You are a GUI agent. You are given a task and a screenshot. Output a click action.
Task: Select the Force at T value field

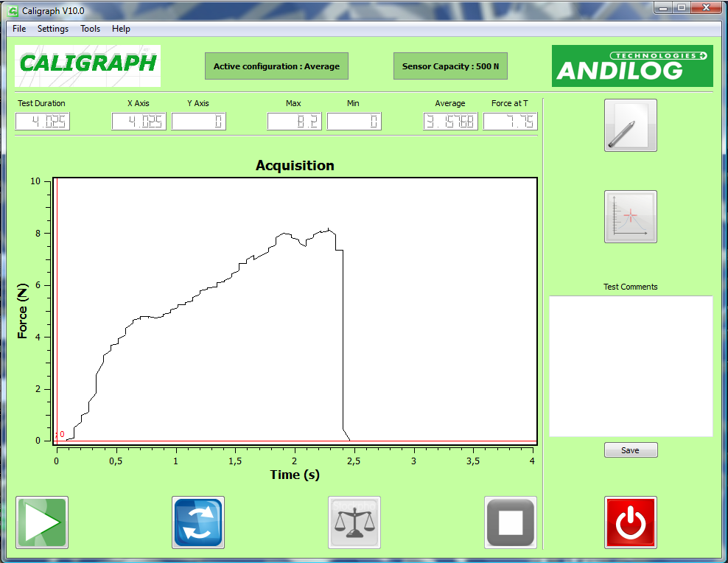coord(510,122)
